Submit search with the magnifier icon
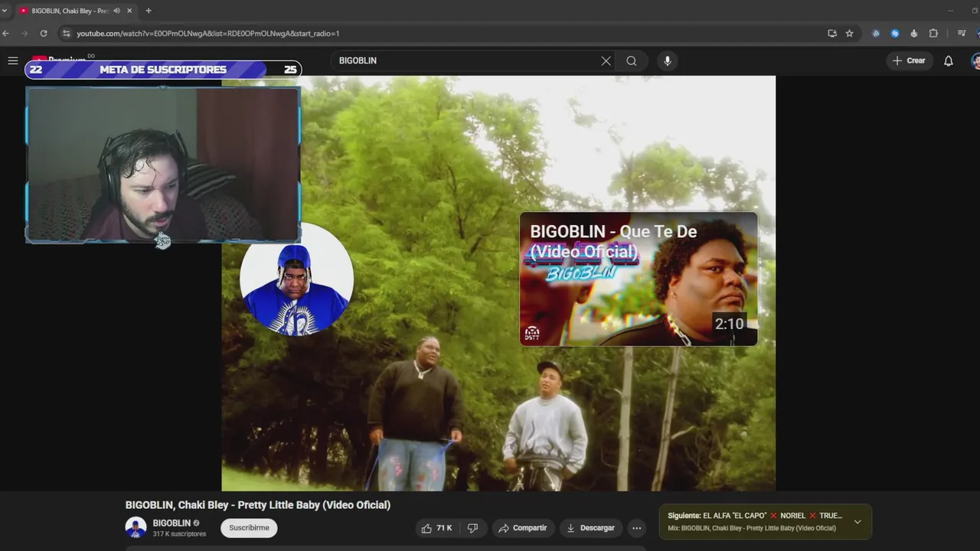 click(x=632, y=60)
